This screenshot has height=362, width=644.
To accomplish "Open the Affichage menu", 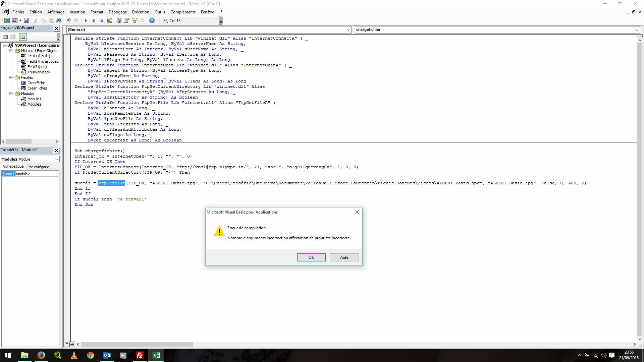I will click(x=56, y=12).
